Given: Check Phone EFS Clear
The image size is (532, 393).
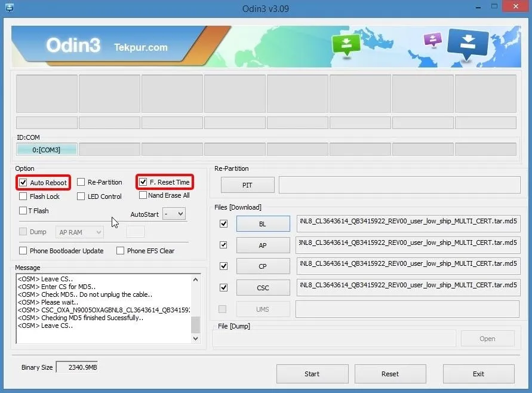Looking at the screenshot, I should pyautogui.click(x=120, y=251).
